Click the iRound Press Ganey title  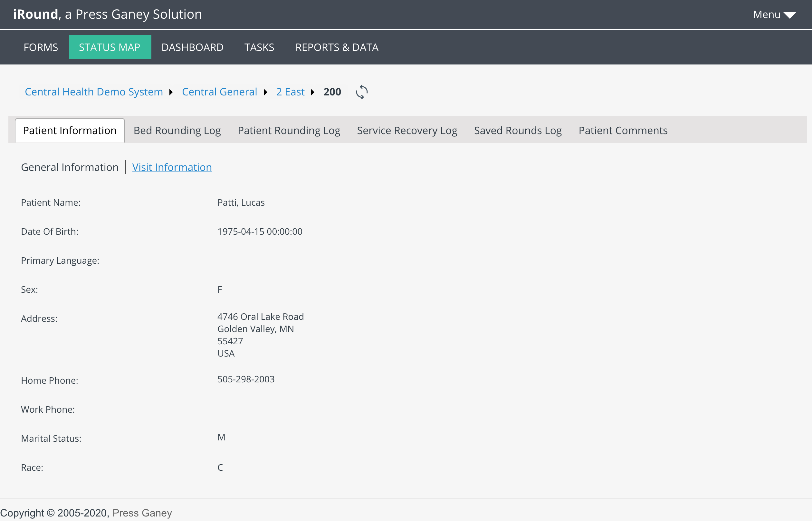(108, 14)
